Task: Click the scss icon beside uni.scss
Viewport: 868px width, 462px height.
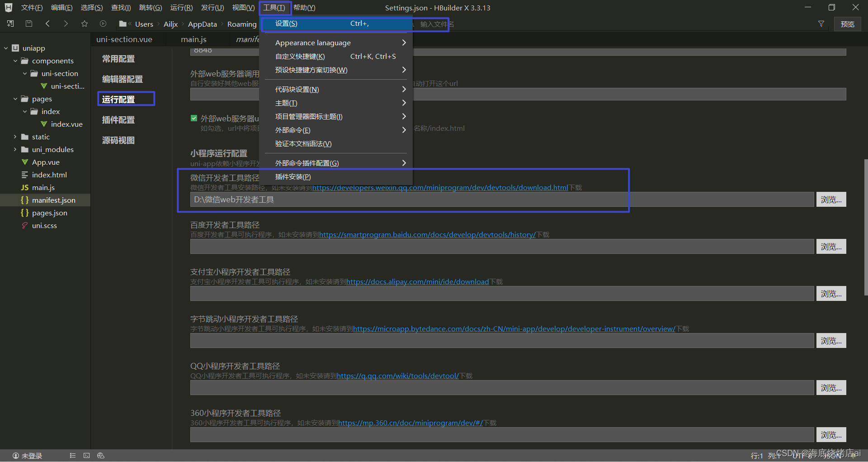Action: pyautogui.click(x=25, y=225)
